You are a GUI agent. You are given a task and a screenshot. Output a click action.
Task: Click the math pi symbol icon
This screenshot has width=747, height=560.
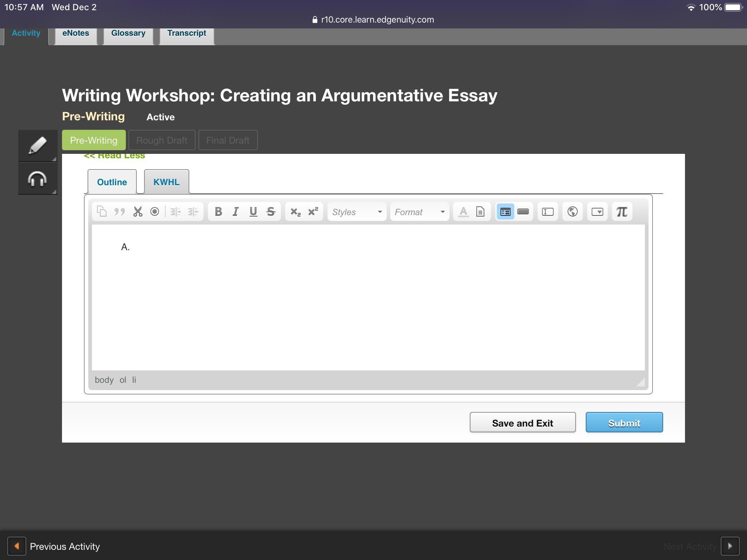click(x=622, y=212)
